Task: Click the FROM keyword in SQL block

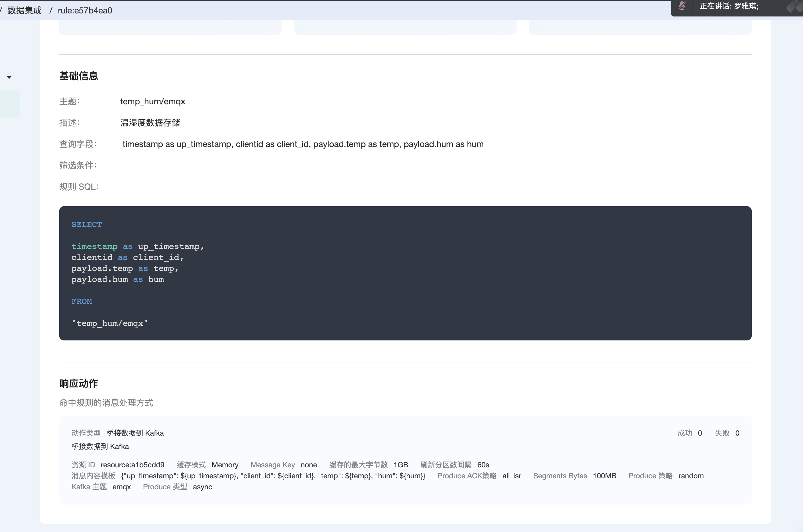Action: (x=82, y=301)
